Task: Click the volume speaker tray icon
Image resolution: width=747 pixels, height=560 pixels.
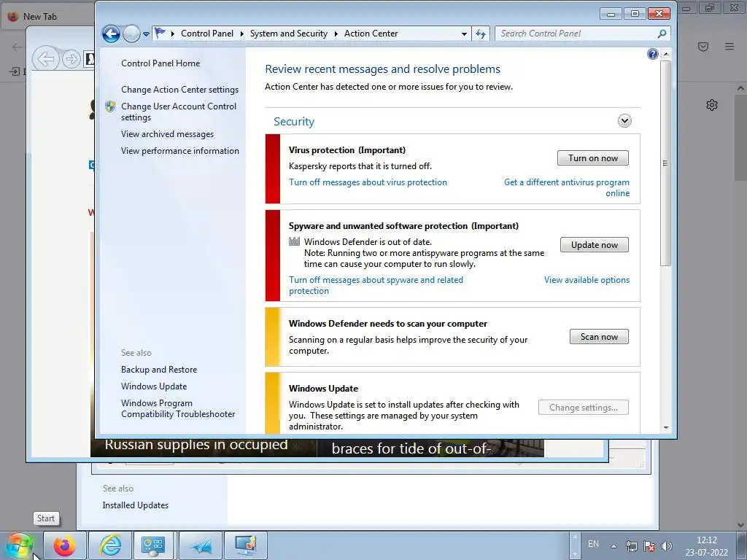Action: pyautogui.click(x=667, y=546)
